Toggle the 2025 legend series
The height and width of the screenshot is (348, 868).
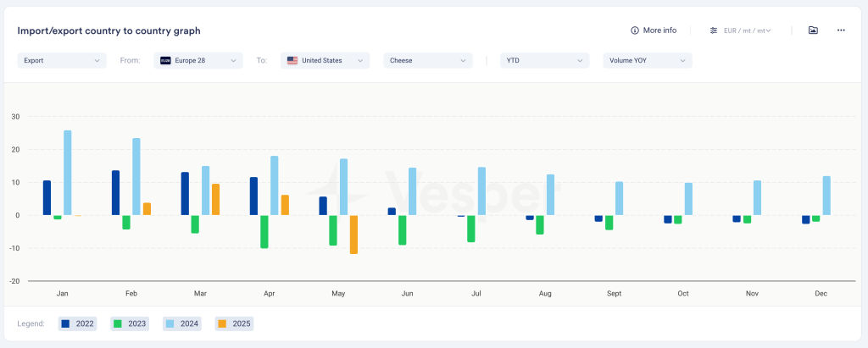234,323
